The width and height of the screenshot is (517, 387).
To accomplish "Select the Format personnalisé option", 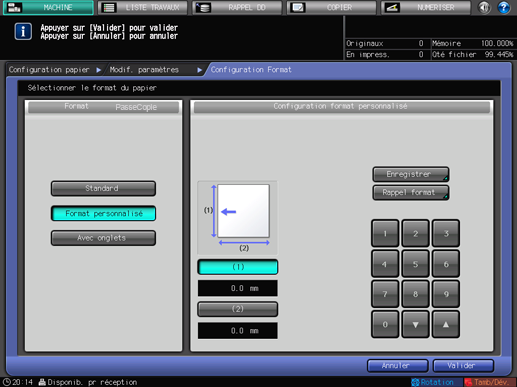I will click(x=103, y=213).
